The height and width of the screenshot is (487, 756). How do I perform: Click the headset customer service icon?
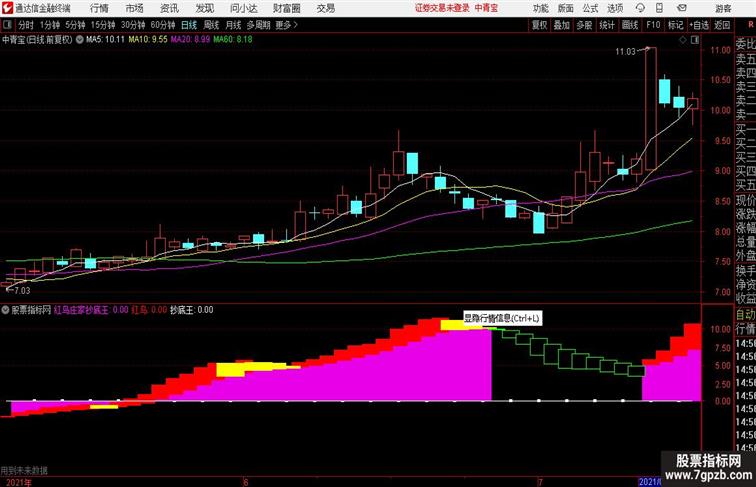(x=640, y=8)
